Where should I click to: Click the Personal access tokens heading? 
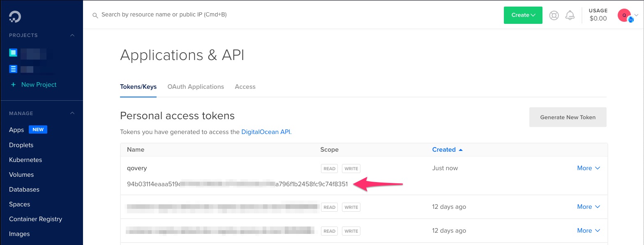click(x=177, y=116)
